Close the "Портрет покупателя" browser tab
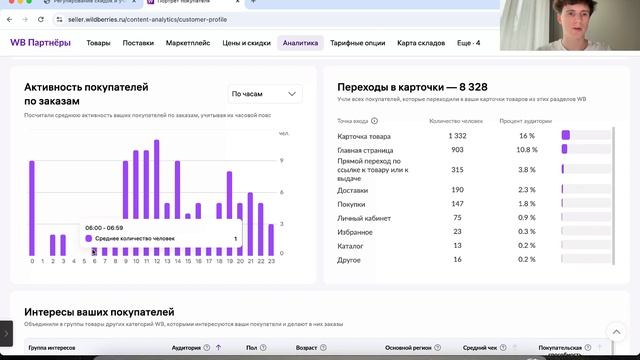 (x=238, y=2)
